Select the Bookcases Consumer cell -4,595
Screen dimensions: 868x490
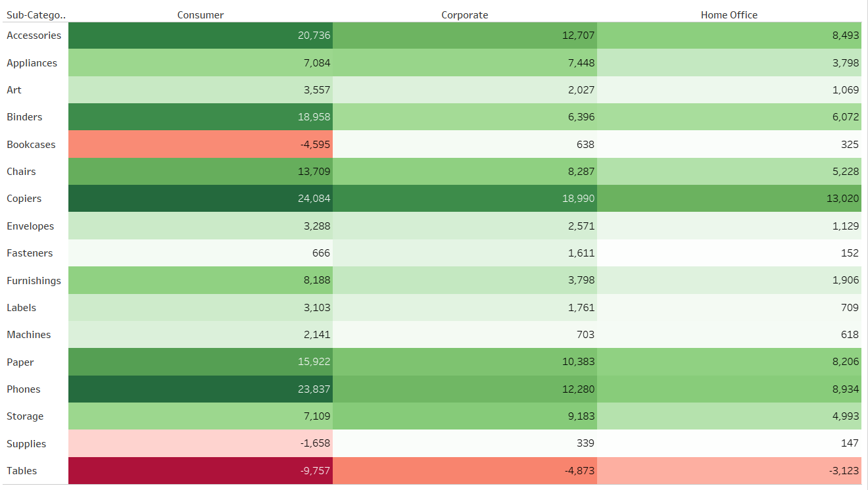coord(201,145)
